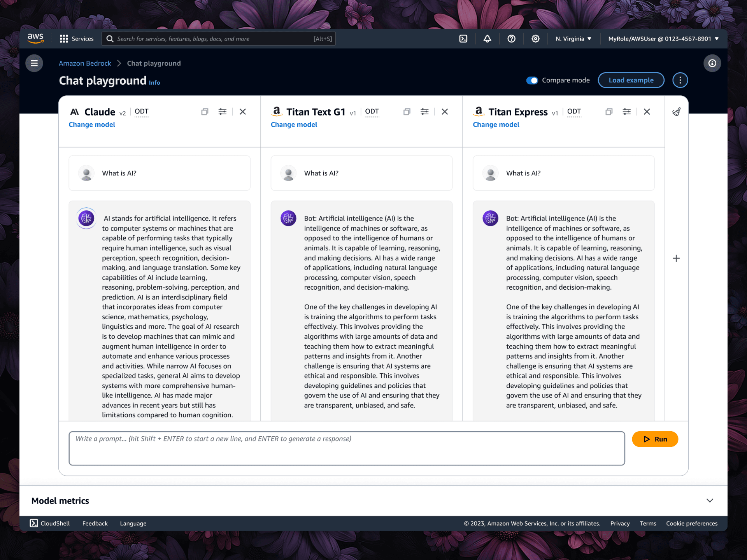Screen dimensions: 747x560
Task: Open the Info link beside title
Action: 154,82
